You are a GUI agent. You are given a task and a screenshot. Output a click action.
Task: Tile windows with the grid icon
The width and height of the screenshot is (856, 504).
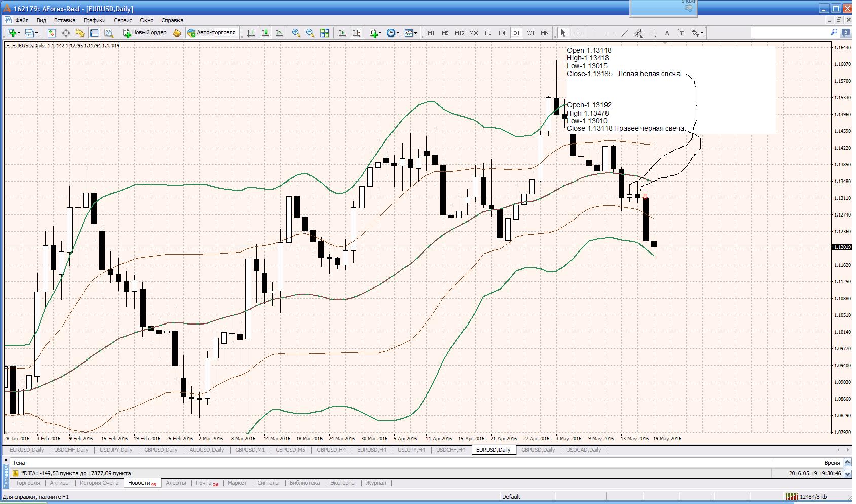coord(325,33)
